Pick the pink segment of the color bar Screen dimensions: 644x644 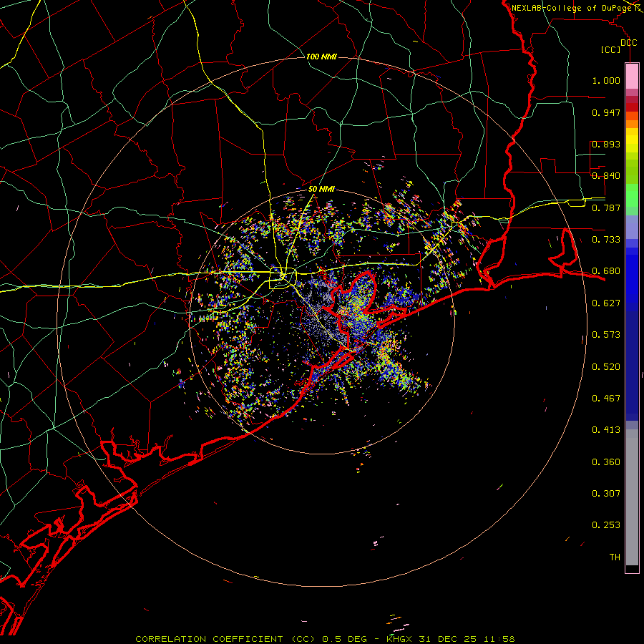click(x=632, y=76)
